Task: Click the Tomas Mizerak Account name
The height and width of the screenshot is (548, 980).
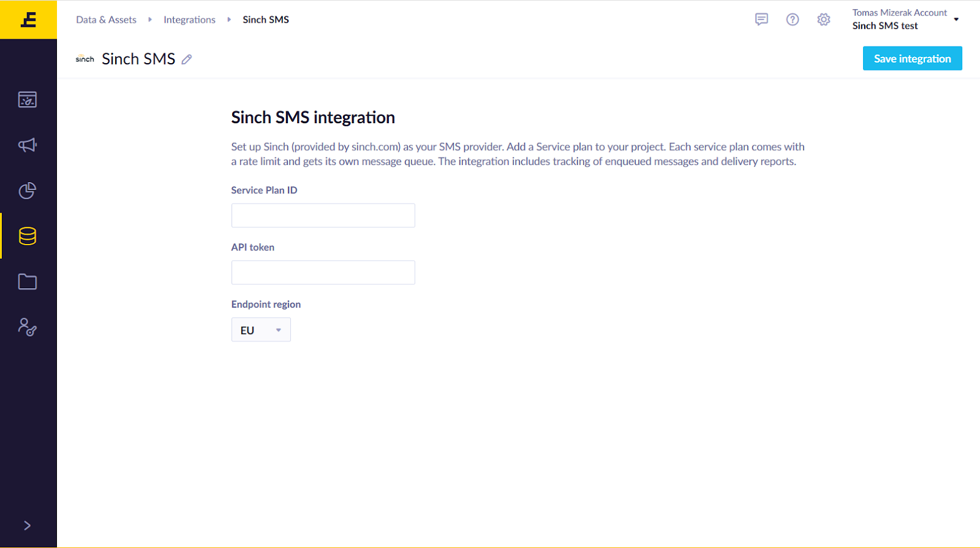Action: click(x=899, y=13)
